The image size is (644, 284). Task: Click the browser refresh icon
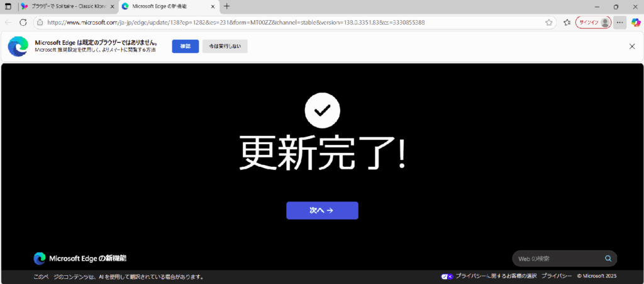[x=23, y=22]
